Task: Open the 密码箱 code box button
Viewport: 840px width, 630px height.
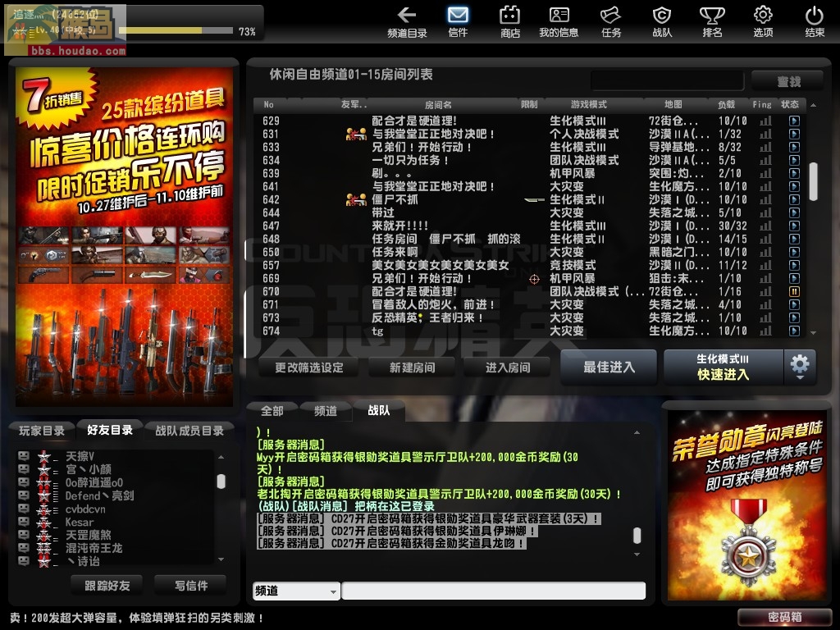Action: click(x=784, y=617)
